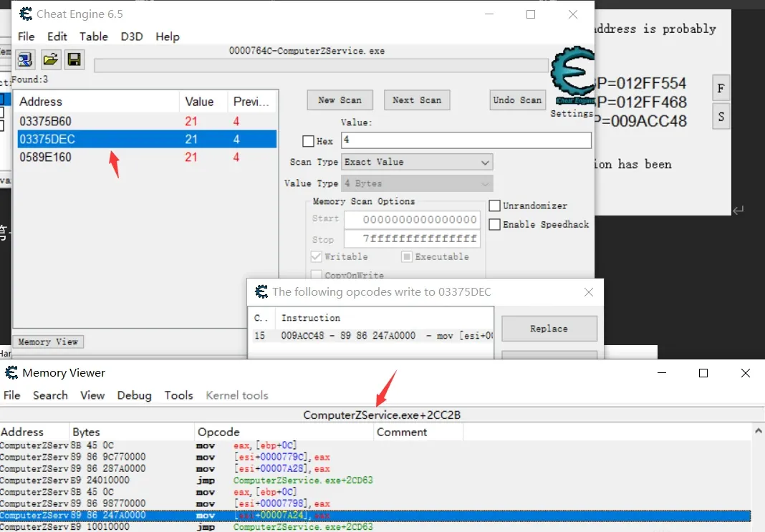Open Memory Viewer View menu
The image size is (765, 532).
point(92,395)
